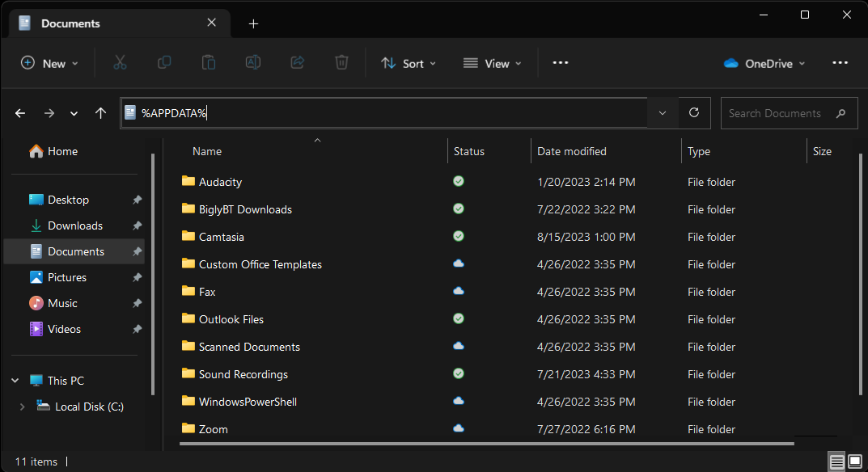Click pin icon next to Music

pos(138,303)
